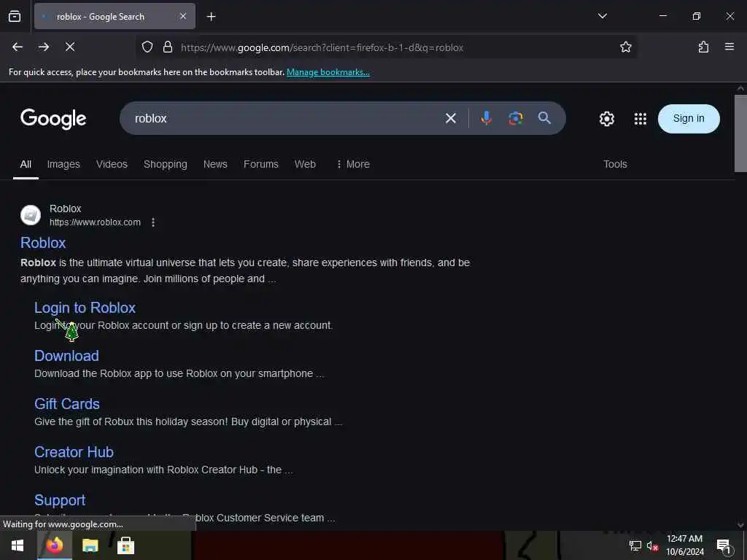Open the muted volume tray icon
Image resolution: width=747 pixels, height=560 pixels.
652,545
